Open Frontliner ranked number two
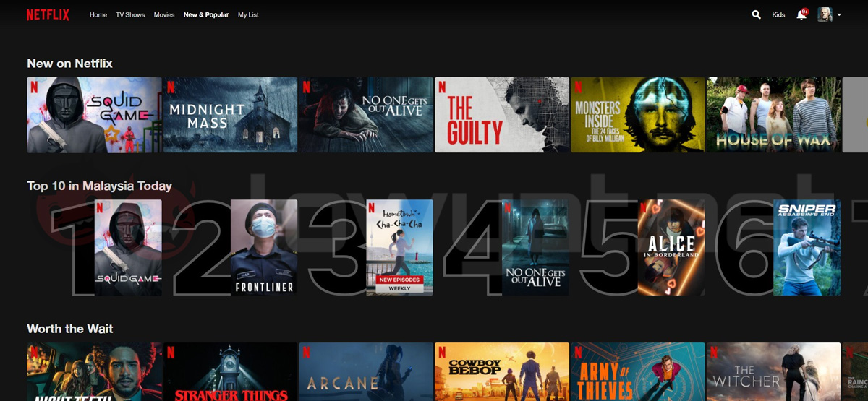 (x=264, y=247)
